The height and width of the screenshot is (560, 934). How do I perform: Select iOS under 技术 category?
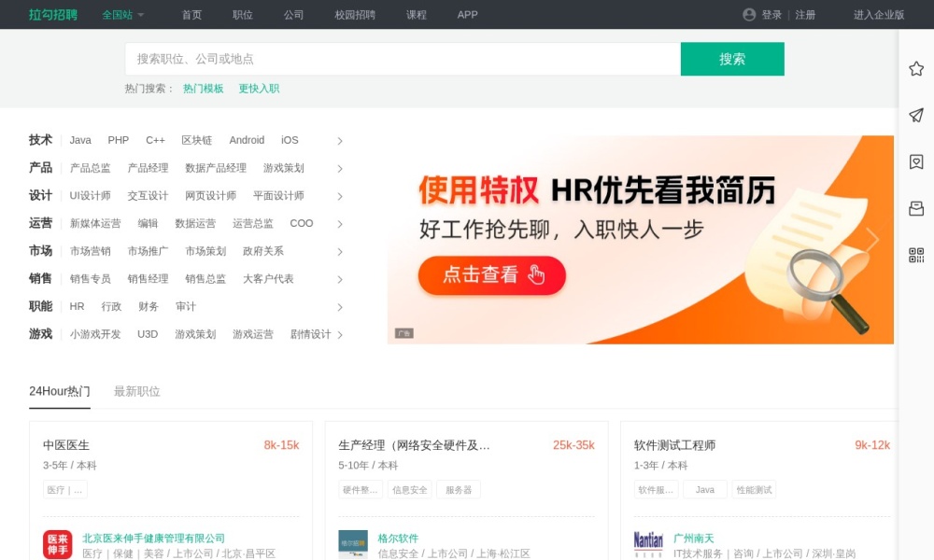coord(290,140)
